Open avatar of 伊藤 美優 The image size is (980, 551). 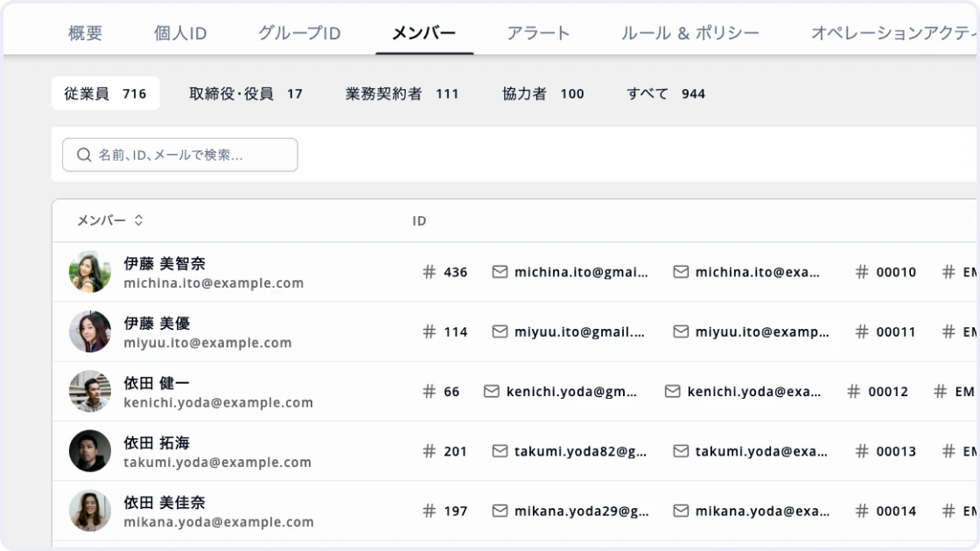(x=90, y=331)
